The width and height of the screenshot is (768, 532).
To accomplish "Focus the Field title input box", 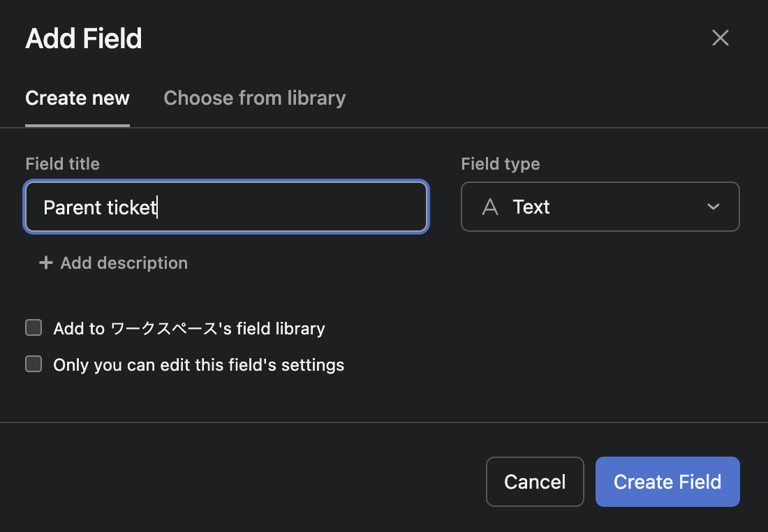I will coord(226,207).
